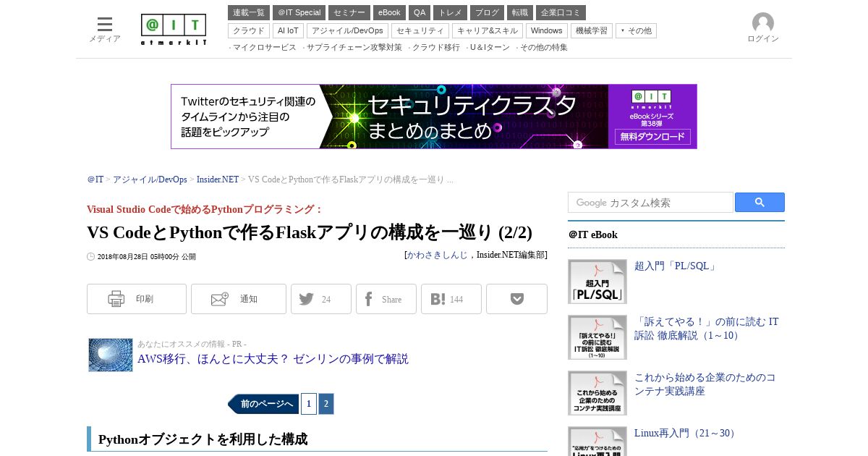This screenshot has width=868, height=456.
Task: Select page 2 in pagination
Action: point(326,404)
